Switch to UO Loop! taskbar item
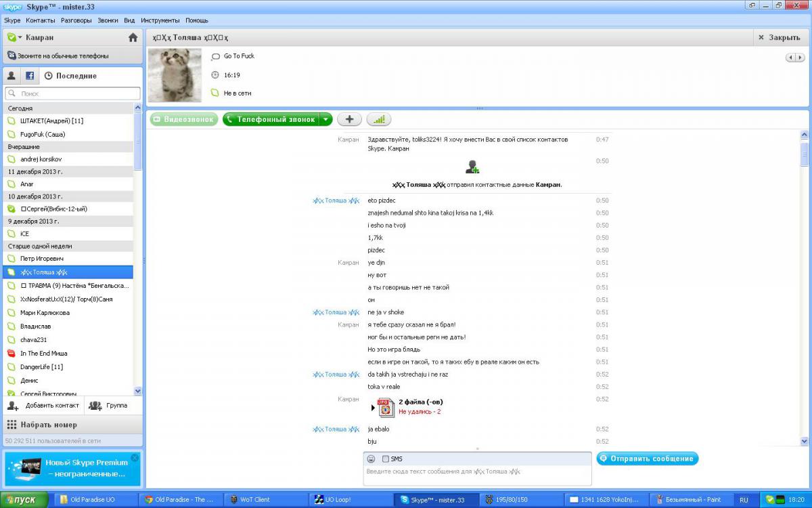The width and height of the screenshot is (812, 508). [x=349, y=500]
